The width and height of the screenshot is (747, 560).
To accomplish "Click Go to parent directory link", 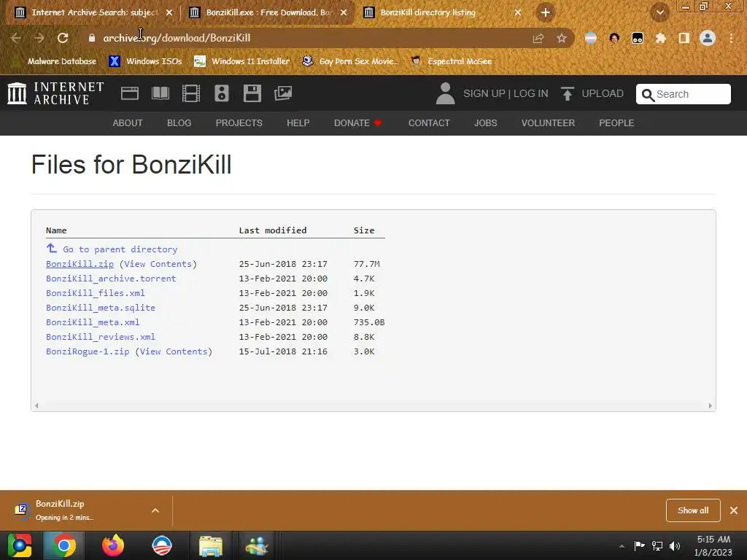I will click(x=120, y=249).
